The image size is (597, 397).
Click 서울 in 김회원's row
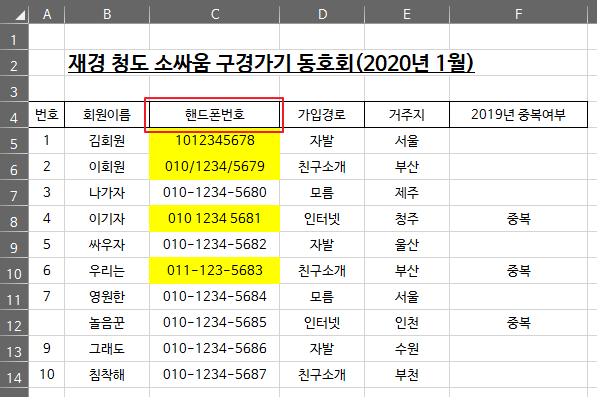click(x=407, y=140)
